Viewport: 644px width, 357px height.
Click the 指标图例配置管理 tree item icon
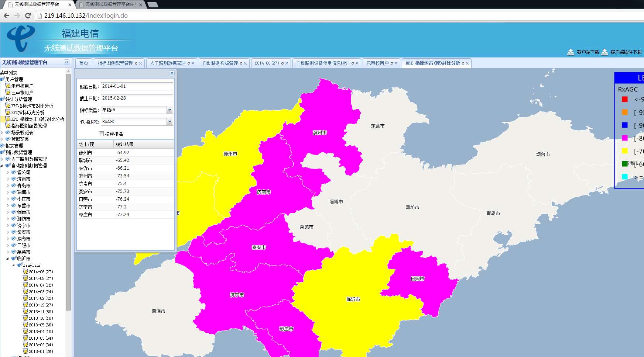pos(8,126)
